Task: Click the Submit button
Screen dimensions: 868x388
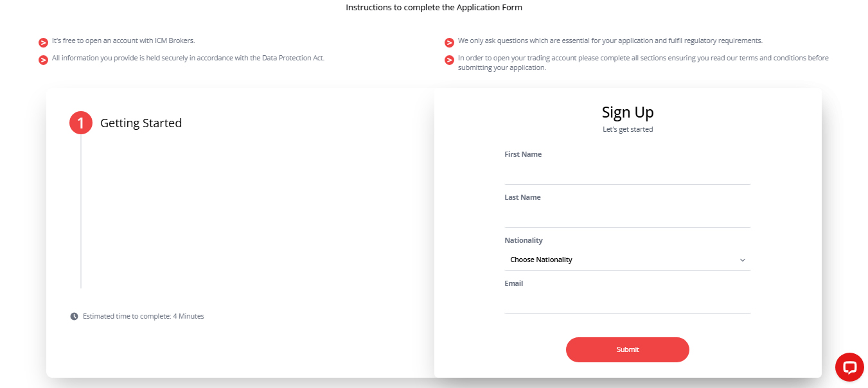Action: click(x=628, y=349)
